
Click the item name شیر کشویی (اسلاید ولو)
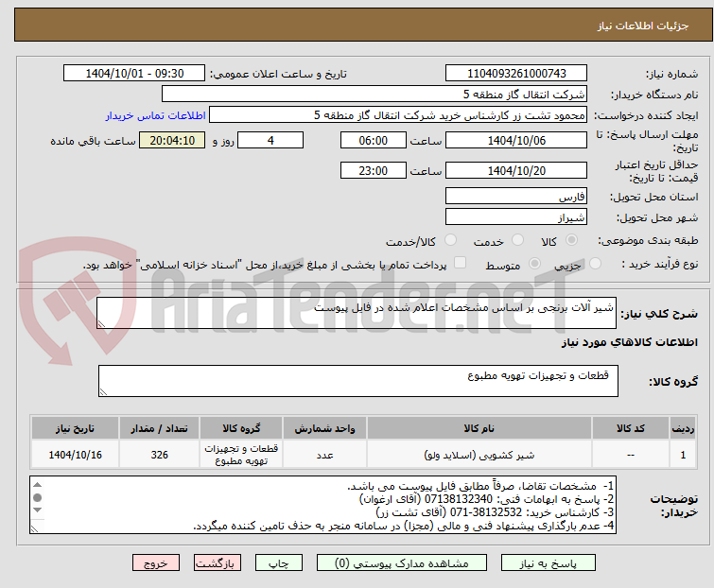(479, 455)
